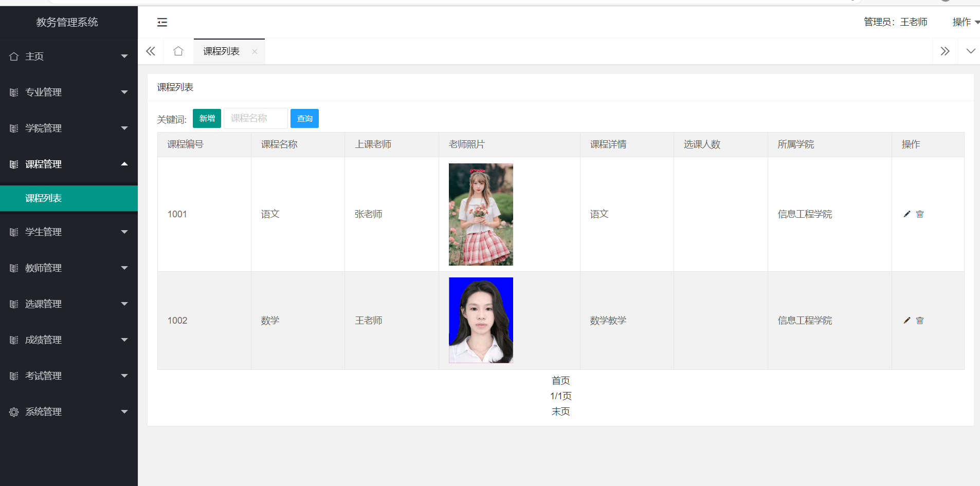Open tab options chevron dropdown
The width and height of the screenshot is (980, 486).
tap(970, 51)
